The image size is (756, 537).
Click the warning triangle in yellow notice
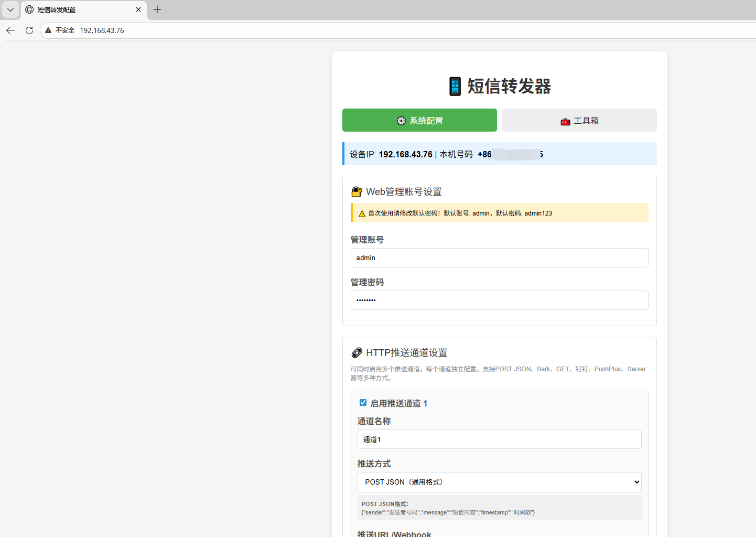click(x=362, y=213)
